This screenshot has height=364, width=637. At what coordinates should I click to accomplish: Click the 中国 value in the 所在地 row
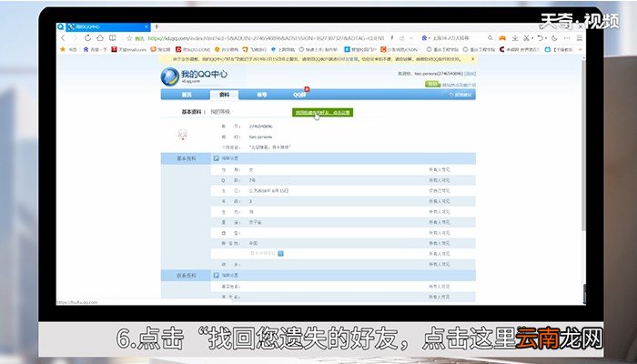(253, 243)
